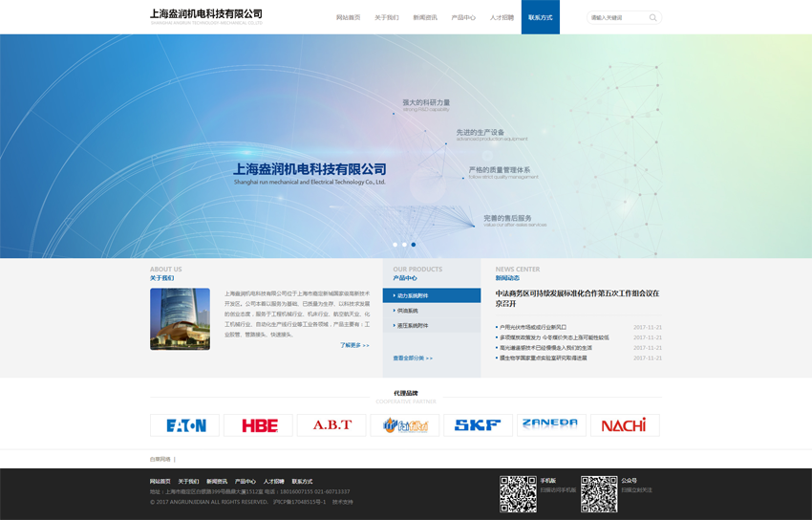Click the 手机版 QR code
Screen dimensions: 812x520
click(x=518, y=493)
